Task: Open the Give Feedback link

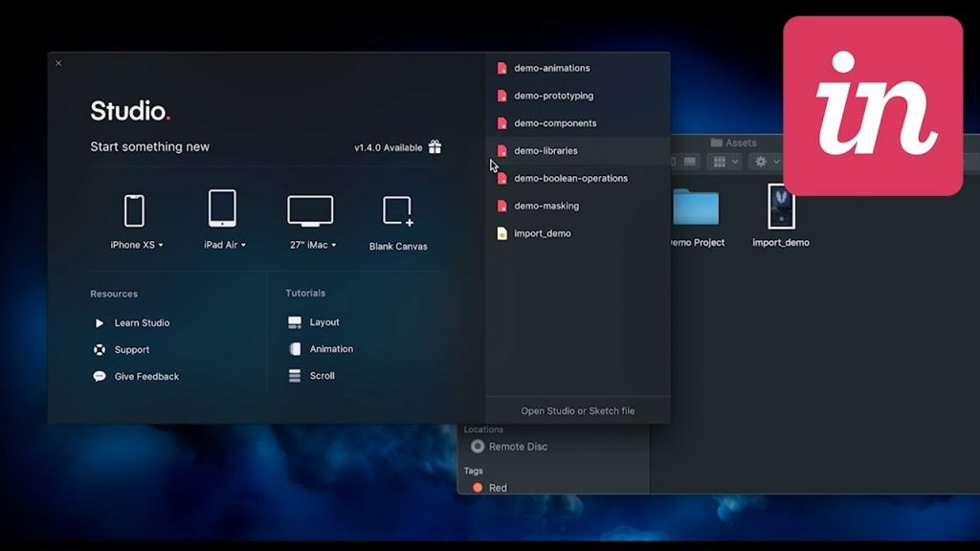Action: pyautogui.click(x=146, y=377)
